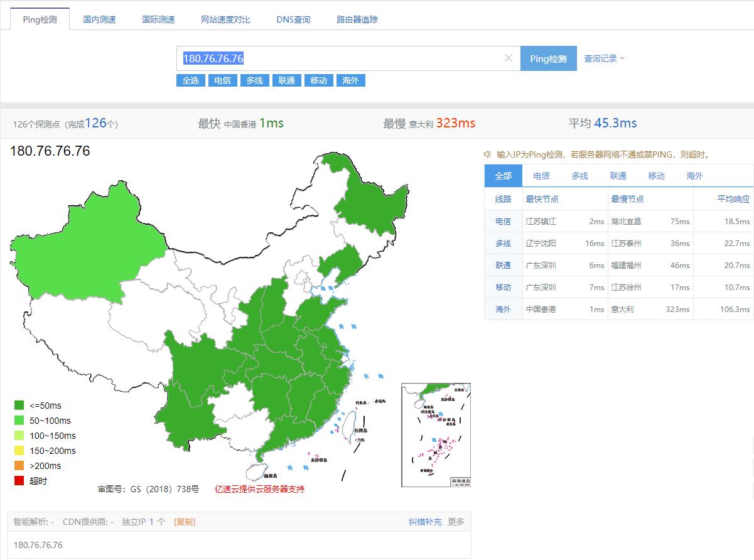View 移动 results in the node table
Image resolution: width=754 pixels, height=560 pixels.
655,176
